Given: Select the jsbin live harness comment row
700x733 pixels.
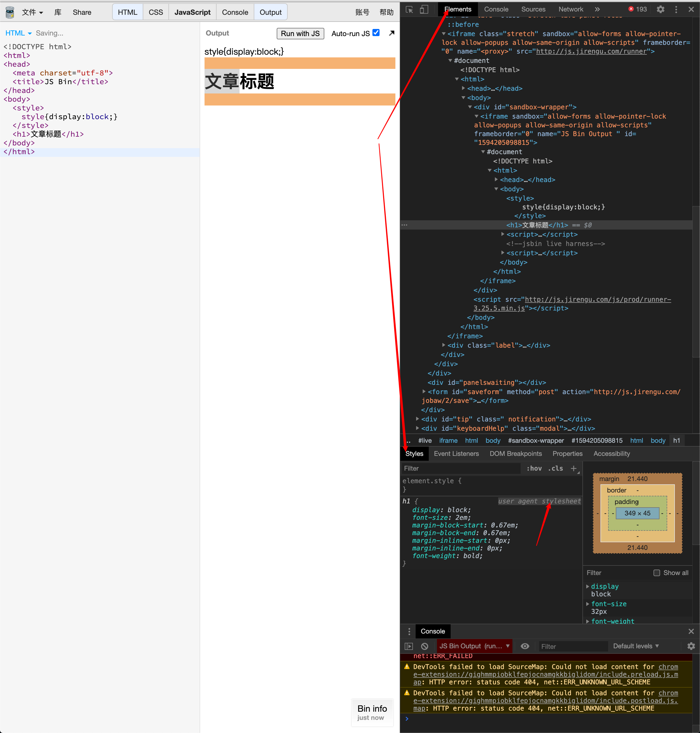Looking at the screenshot, I should pyautogui.click(x=556, y=244).
